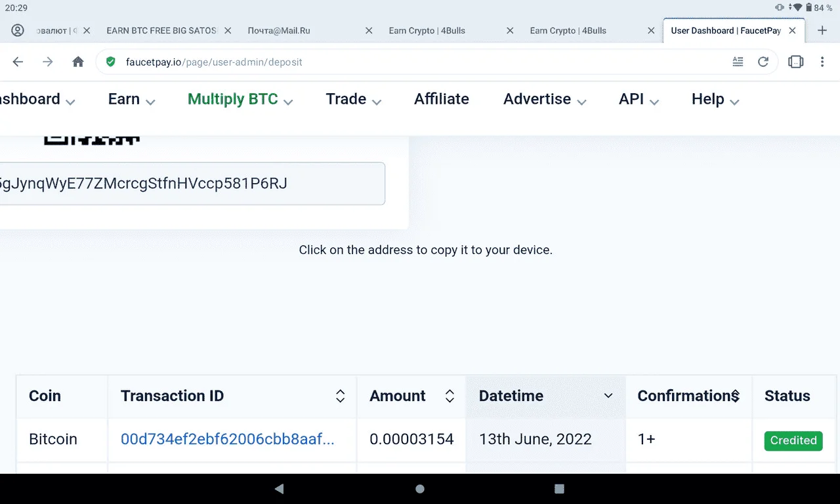Close the Почта@Mail.Ru tab
The width and height of the screenshot is (840, 504).
(x=369, y=30)
